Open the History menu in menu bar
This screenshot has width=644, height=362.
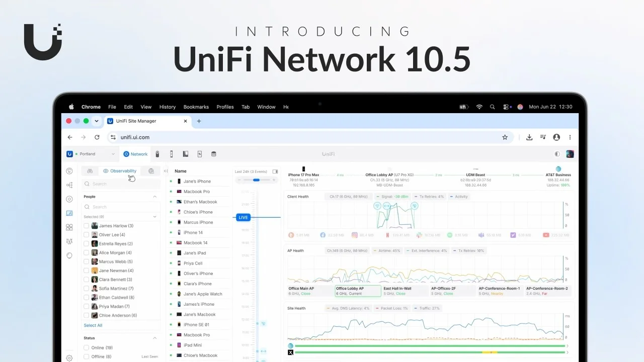(168, 107)
